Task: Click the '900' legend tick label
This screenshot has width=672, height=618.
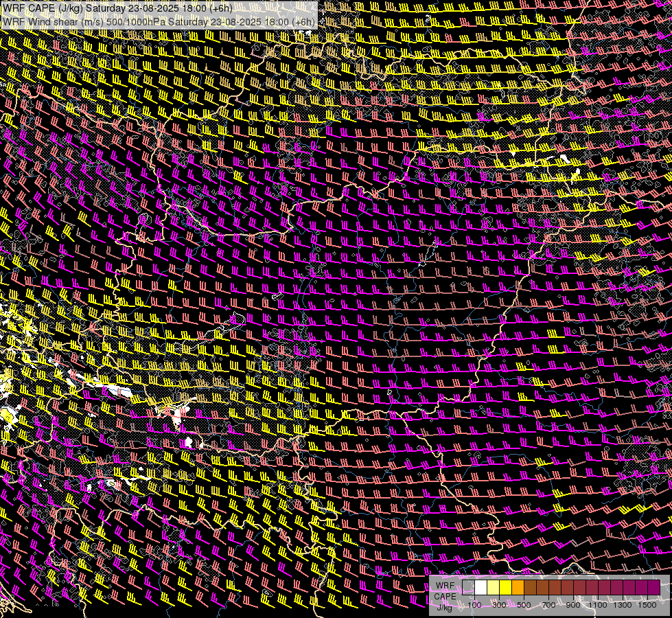Action: 573,605
